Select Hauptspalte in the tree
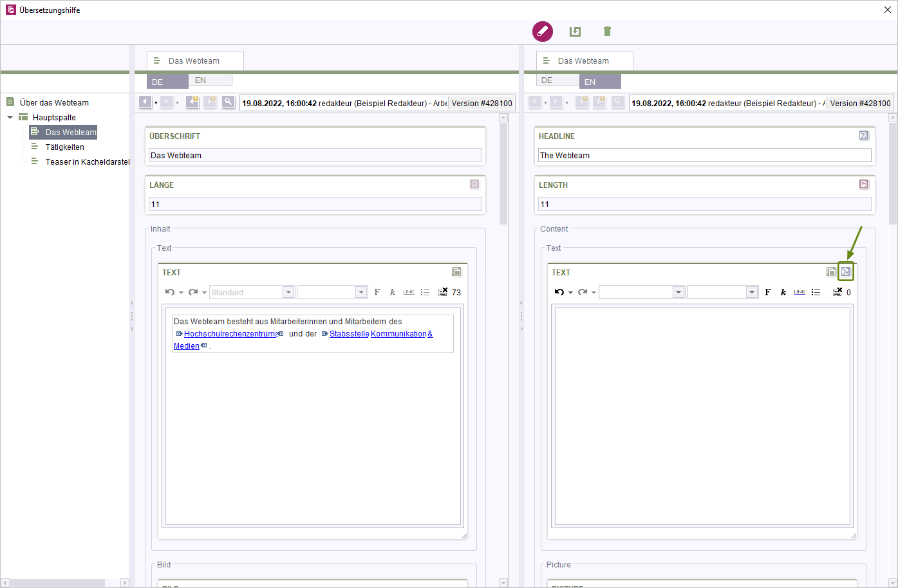898x588 pixels. pos(54,117)
